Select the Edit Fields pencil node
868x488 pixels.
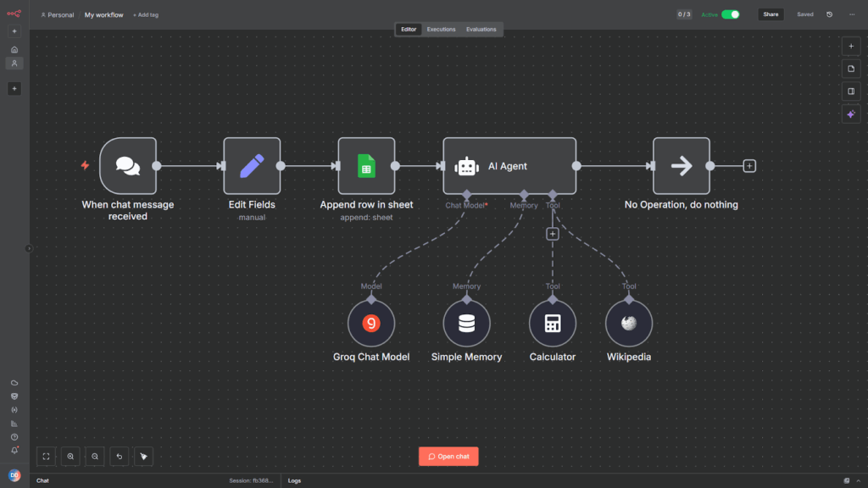point(252,166)
